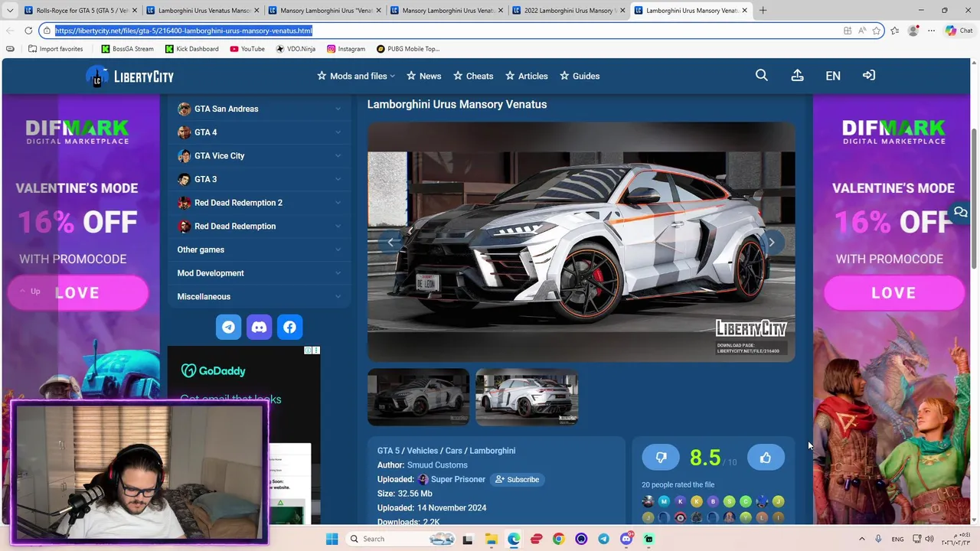Click the LibertyCity logo
The height and width of the screenshot is (551, 980).
coord(129,76)
